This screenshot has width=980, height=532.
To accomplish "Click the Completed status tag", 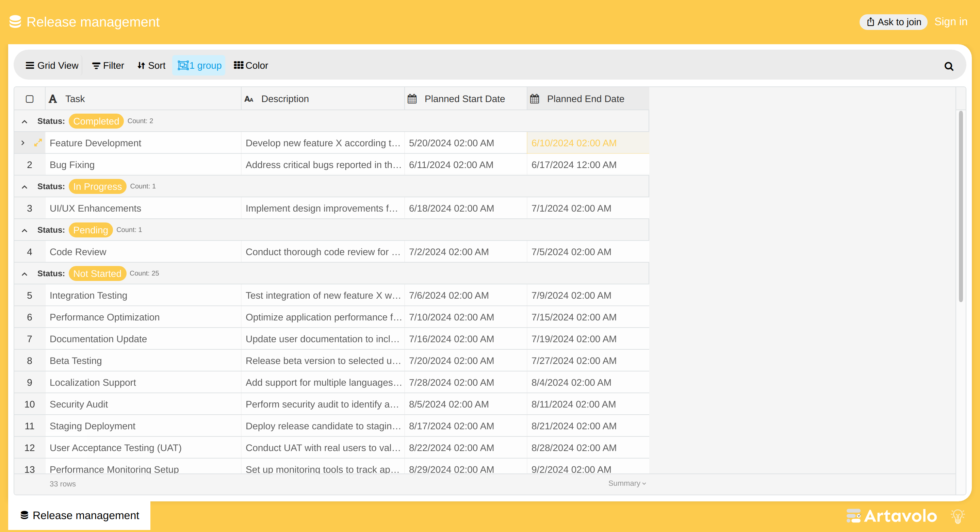I will pos(96,121).
